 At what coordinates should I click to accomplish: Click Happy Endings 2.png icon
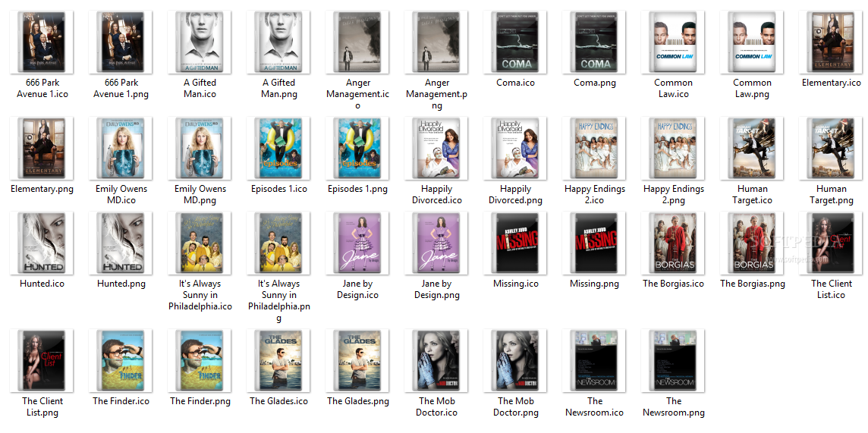pos(673,148)
